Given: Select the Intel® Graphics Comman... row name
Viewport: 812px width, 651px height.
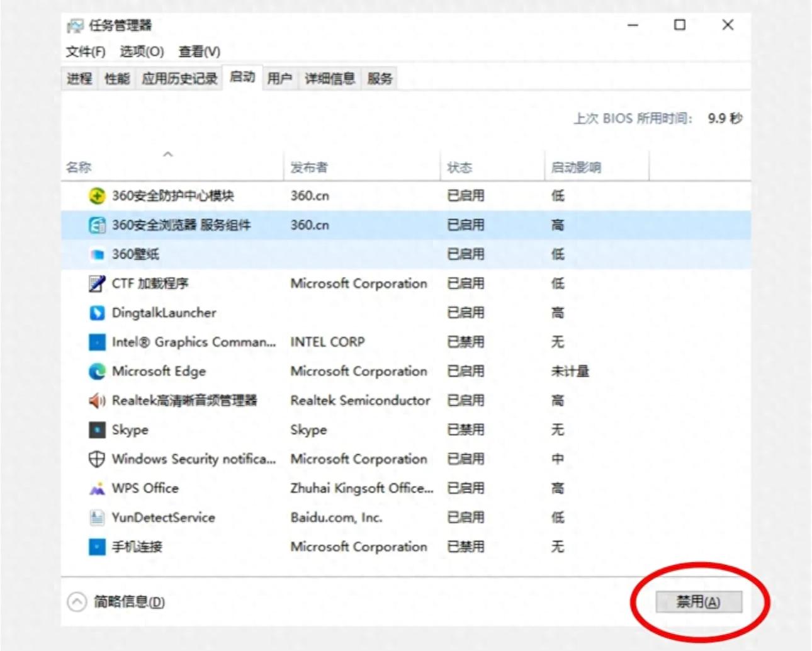Looking at the screenshot, I should (x=194, y=342).
